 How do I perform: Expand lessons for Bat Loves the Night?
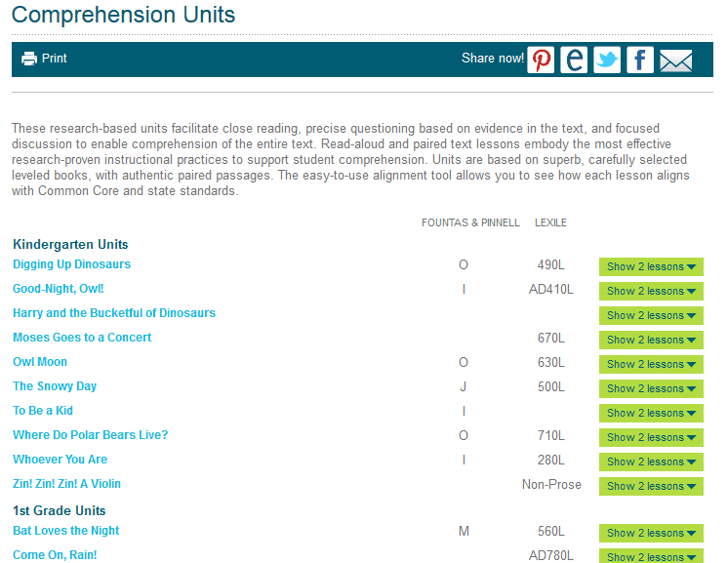pyautogui.click(x=651, y=533)
